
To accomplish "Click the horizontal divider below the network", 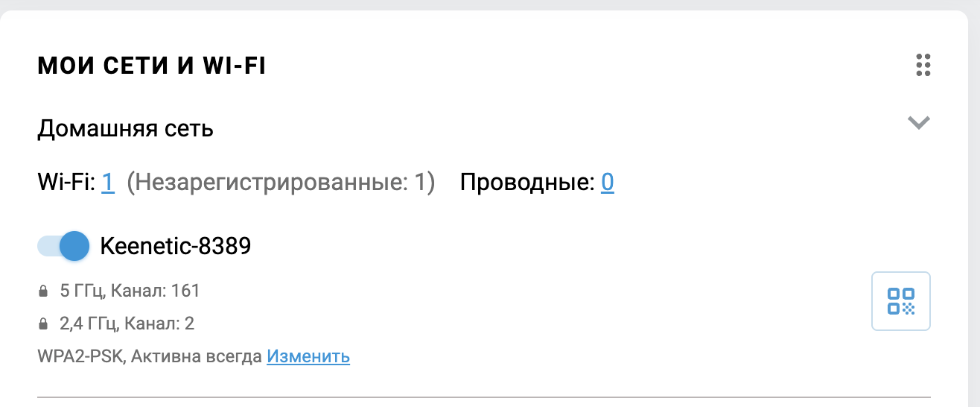I will [484, 397].
